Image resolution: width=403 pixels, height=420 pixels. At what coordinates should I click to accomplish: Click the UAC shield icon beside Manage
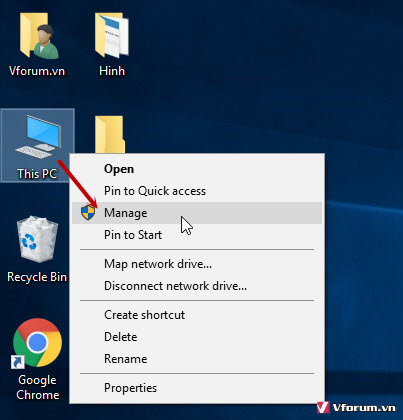88,213
